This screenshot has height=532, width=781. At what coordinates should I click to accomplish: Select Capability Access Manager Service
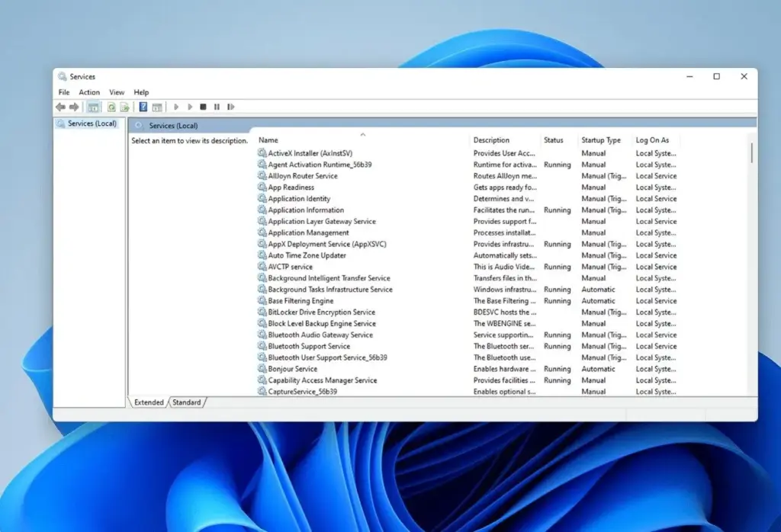(323, 380)
